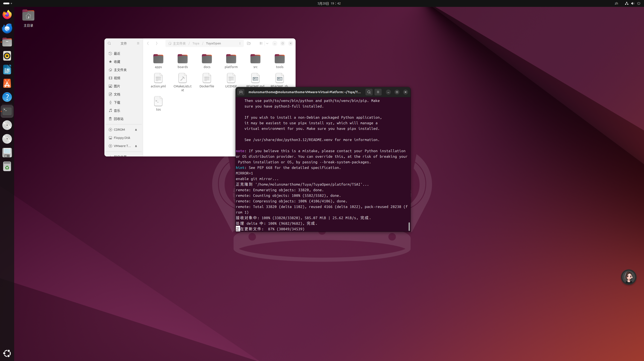Screen dimensions: 644x361
Task: Click the date and time clock
Action: [329, 3]
